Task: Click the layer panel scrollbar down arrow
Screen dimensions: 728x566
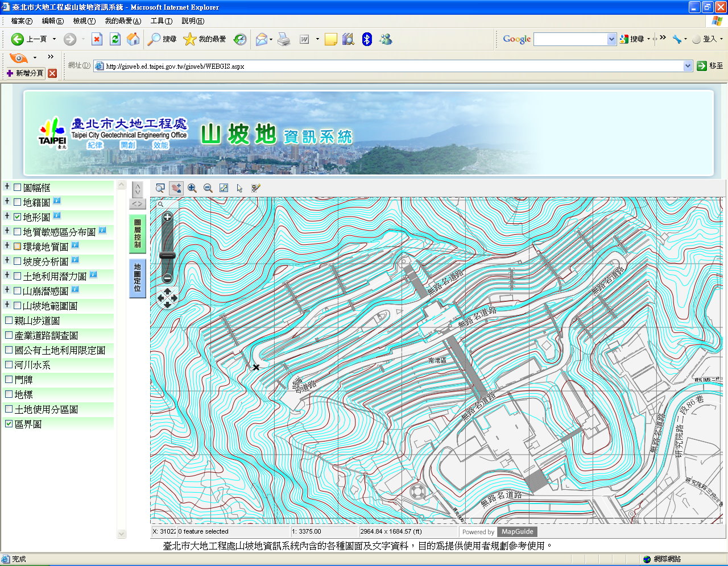Action: [x=121, y=534]
